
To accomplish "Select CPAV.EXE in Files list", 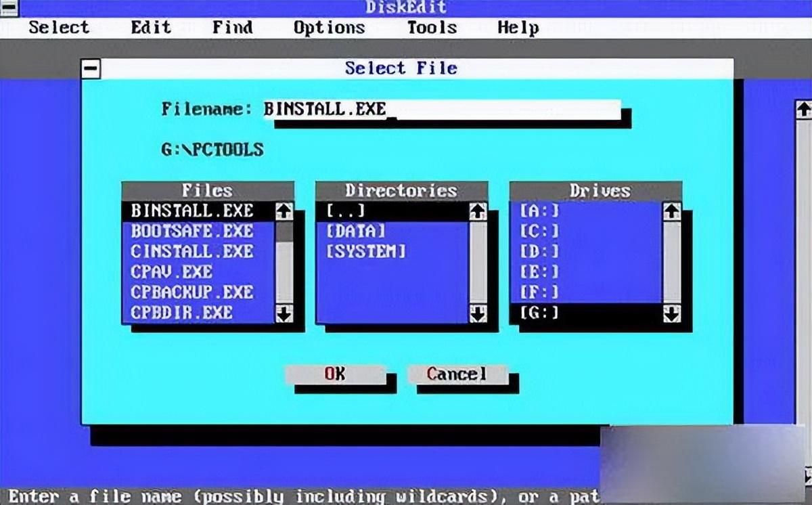I will point(198,271).
